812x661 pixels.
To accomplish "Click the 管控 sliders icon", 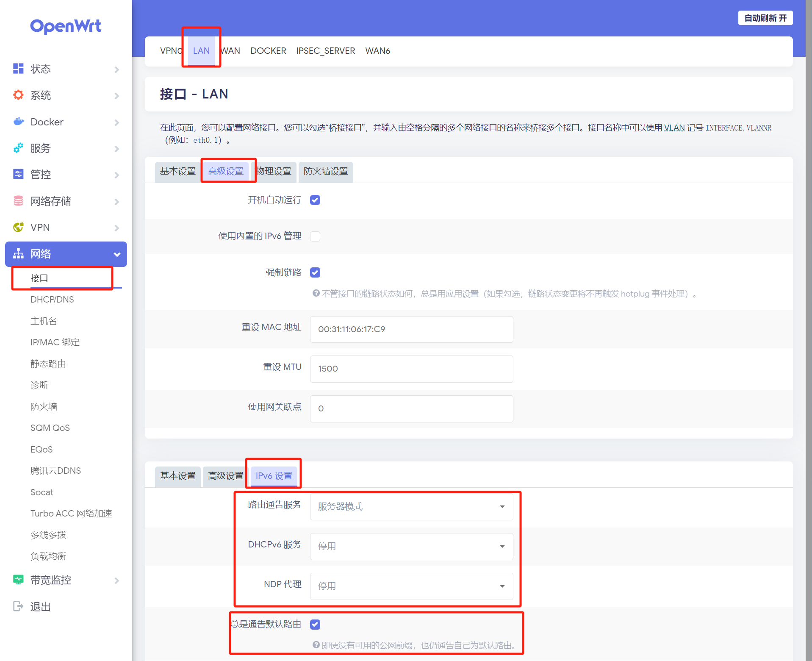I will click(18, 175).
